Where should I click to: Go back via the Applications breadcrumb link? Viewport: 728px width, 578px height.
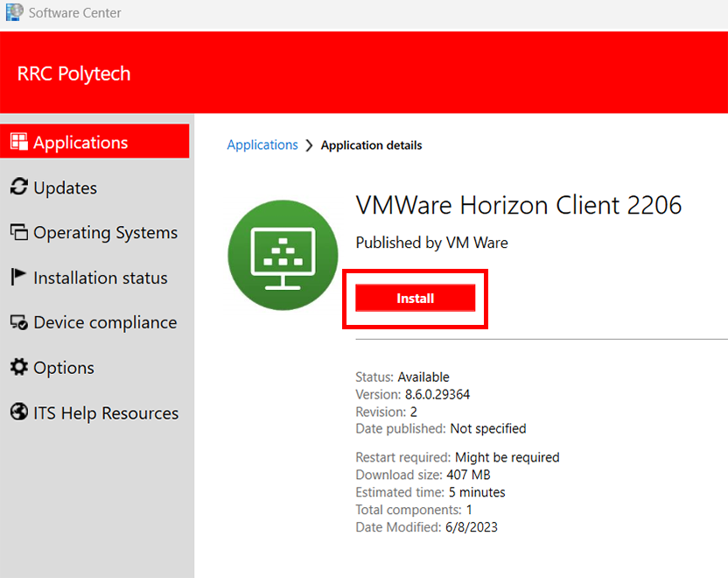tap(262, 145)
